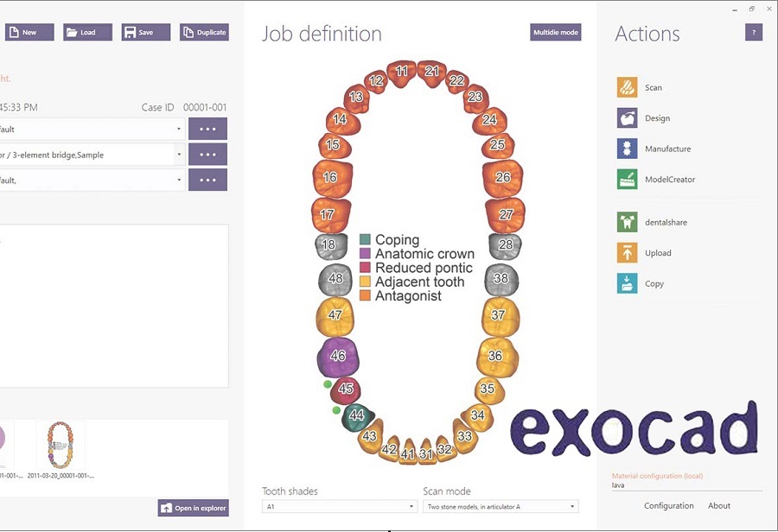
Task: Expand the dropdown just below the Case ID row
Action: [x=92, y=129]
